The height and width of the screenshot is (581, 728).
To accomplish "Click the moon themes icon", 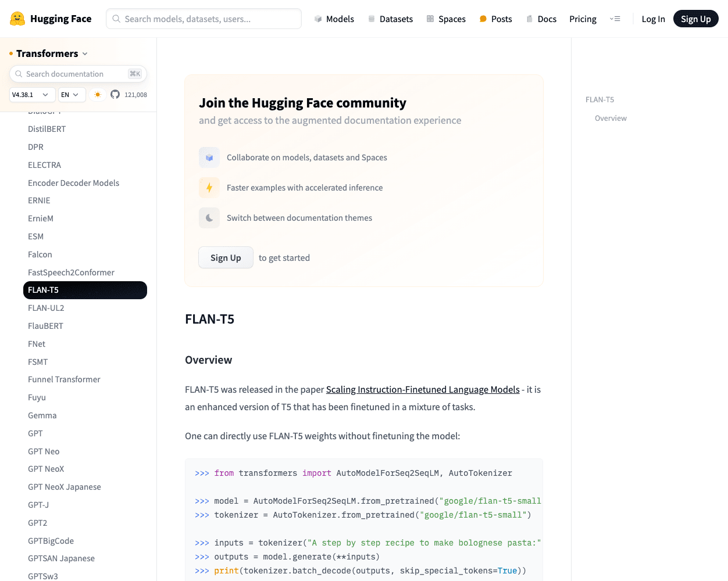I will pos(209,218).
